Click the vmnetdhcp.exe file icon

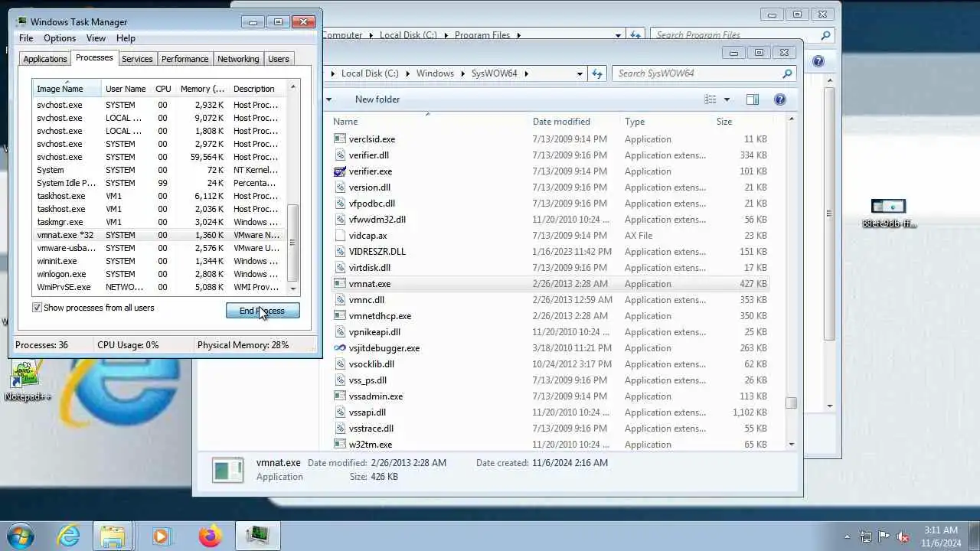point(340,316)
